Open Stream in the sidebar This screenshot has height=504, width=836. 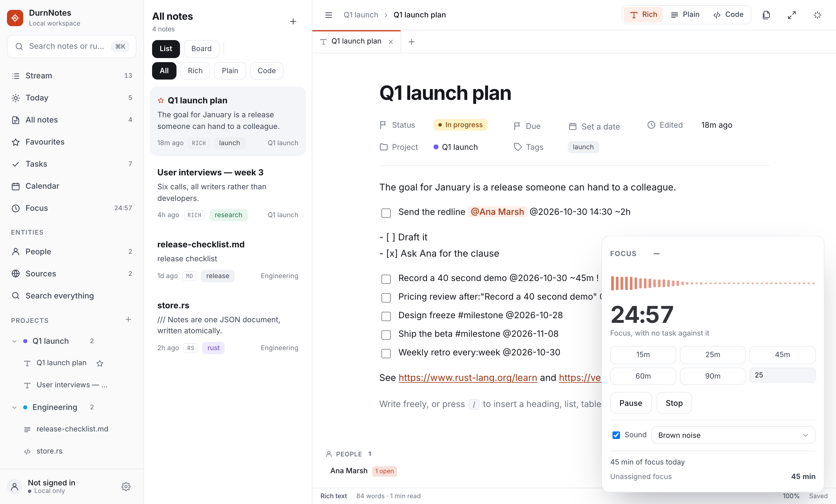coord(72,75)
